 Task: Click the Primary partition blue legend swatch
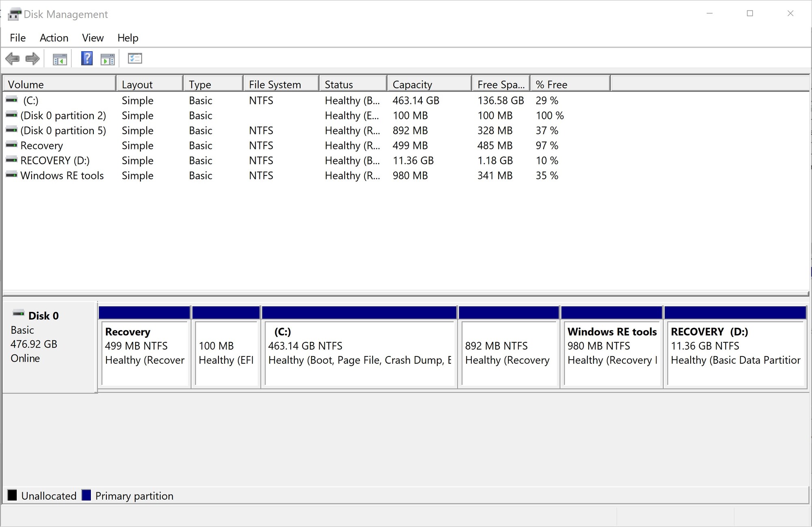[x=86, y=495]
